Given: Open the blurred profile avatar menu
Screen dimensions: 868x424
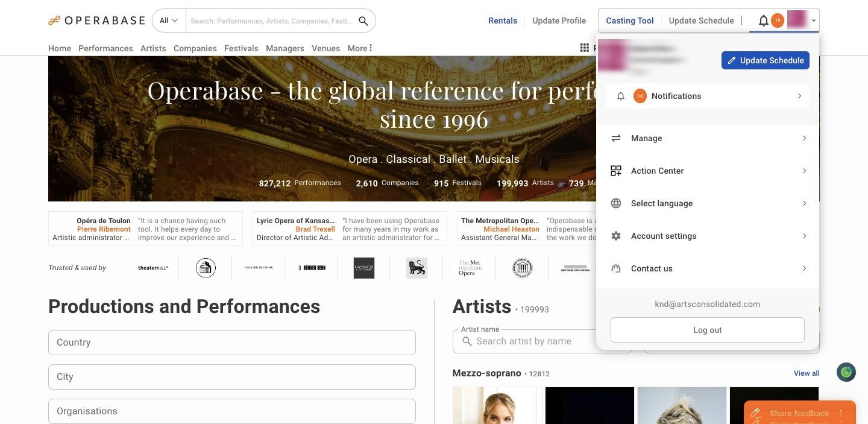Looking at the screenshot, I should click(797, 21).
